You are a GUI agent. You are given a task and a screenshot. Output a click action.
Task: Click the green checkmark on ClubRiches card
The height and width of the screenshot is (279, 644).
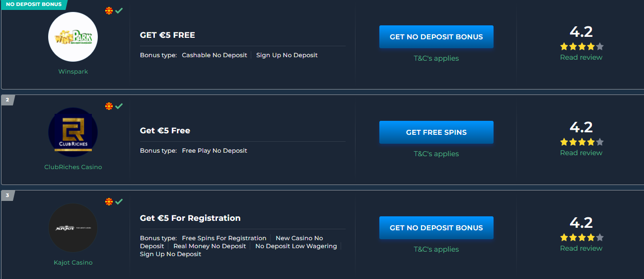(119, 106)
